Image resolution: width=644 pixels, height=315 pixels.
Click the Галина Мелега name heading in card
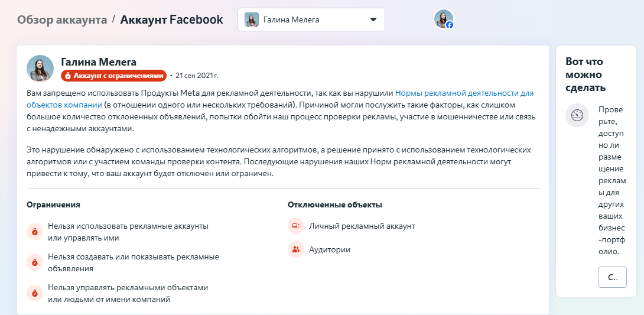pyautogui.click(x=99, y=62)
